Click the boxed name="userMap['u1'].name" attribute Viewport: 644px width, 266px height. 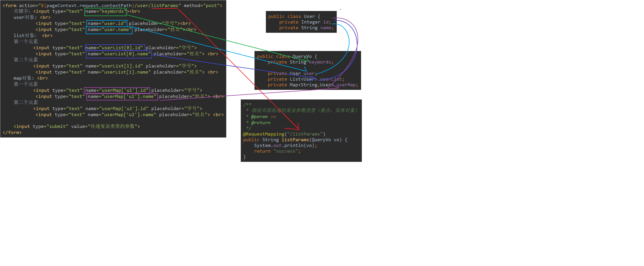coord(122,97)
